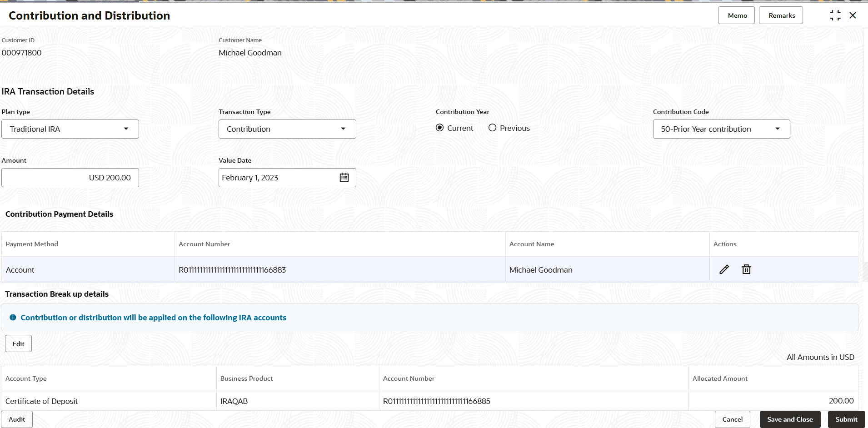The width and height of the screenshot is (868, 428).
Task: Expand the Transaction Type dropdown
Action: point(287,129)
